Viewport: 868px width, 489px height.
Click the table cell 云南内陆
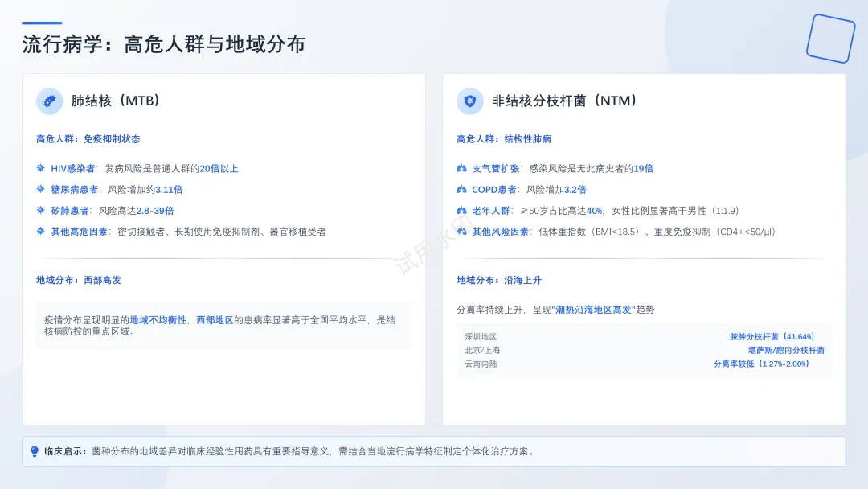click(481, 364)
